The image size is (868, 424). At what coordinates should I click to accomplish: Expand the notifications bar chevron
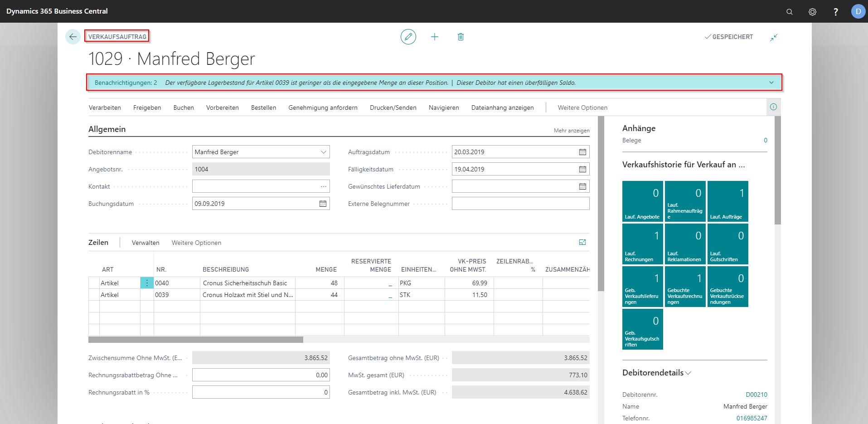click(x=771, y=83)
